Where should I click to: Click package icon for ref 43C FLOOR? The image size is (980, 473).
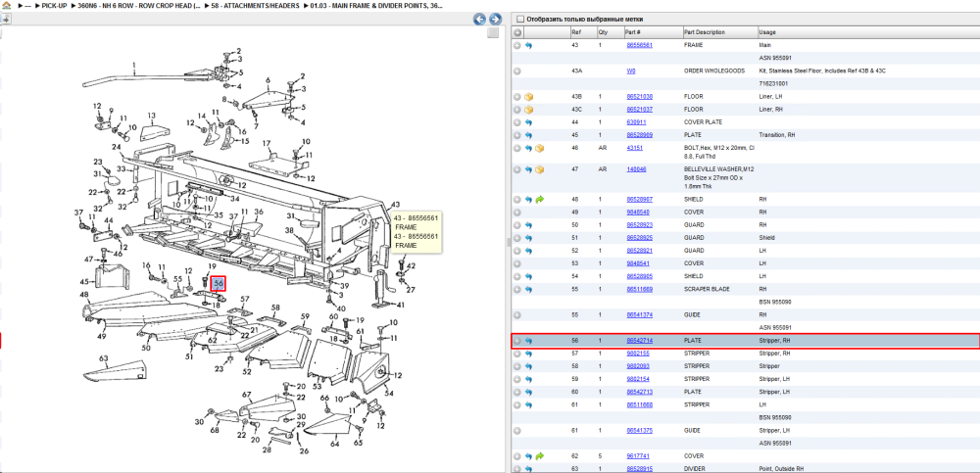point(529,110)
